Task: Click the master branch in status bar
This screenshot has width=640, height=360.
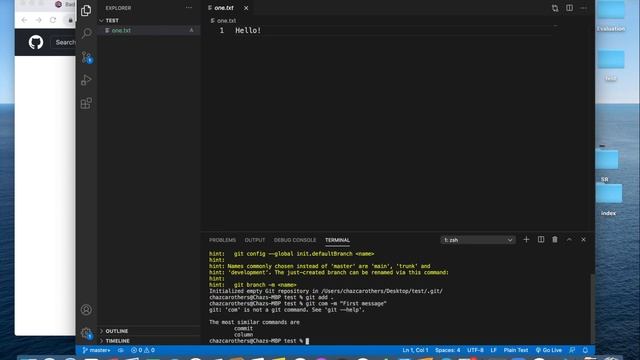Action: [96, 350]
